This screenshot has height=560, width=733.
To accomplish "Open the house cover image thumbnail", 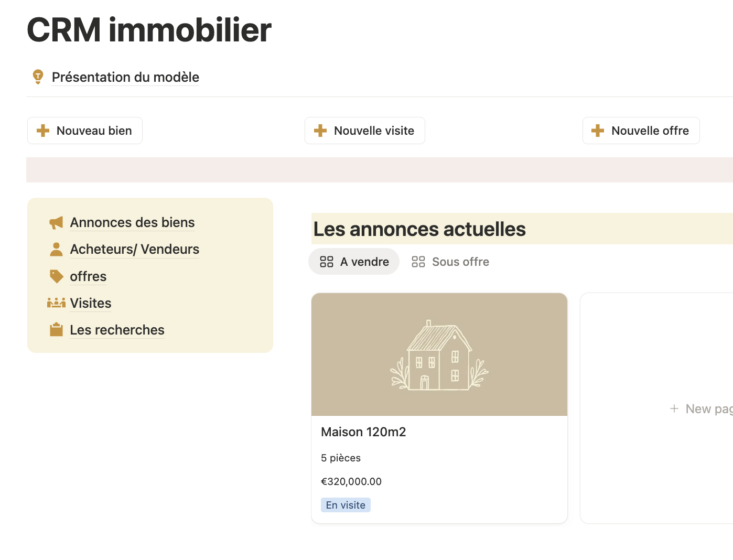I will pos(439,354).
